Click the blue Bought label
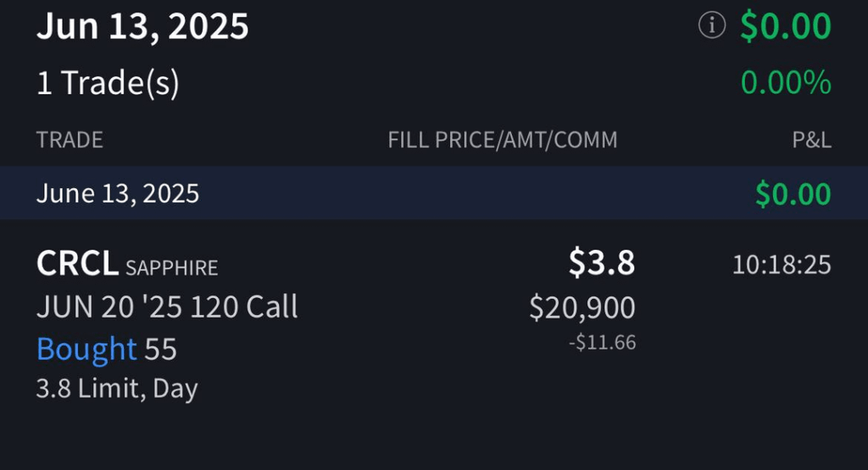This screenshot has width=868, height=470. [x=86, y=350]
